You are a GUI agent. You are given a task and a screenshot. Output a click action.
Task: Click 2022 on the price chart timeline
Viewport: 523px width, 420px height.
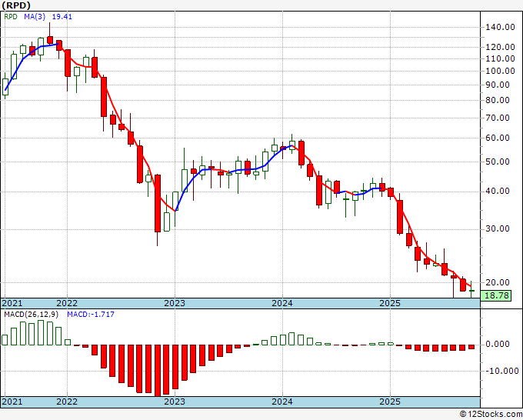pos(67,303)
